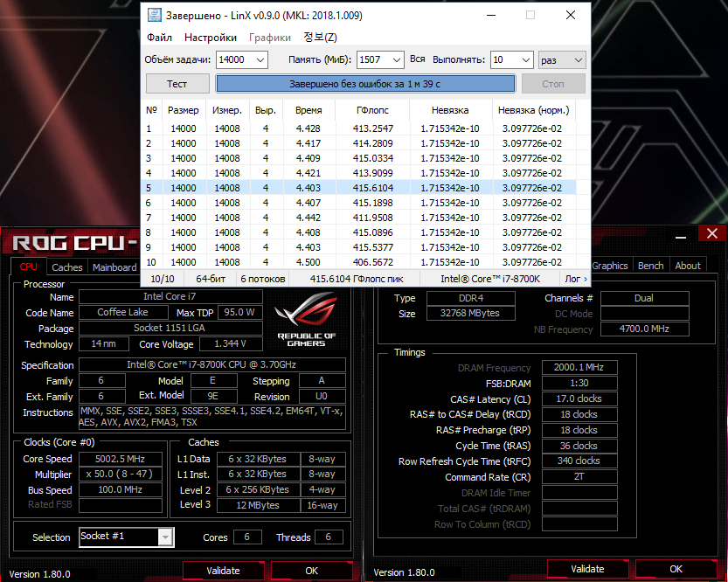Screen dimensions: 728x582
Task: Click the Размер column header
Action: [x=184, y=110]
